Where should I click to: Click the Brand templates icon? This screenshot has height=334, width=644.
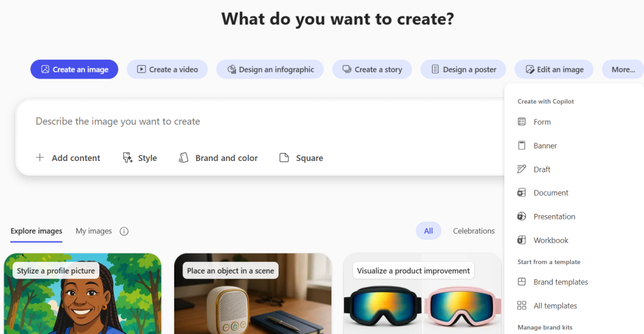[521, 282]
